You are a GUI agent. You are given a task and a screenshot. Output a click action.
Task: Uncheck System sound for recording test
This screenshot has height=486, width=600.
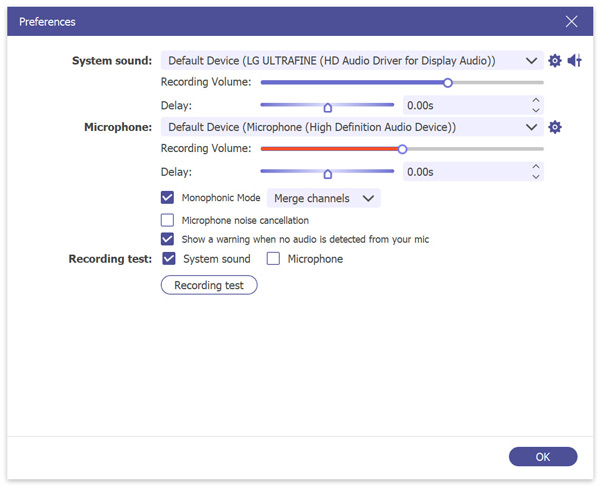tap(169, 259)
